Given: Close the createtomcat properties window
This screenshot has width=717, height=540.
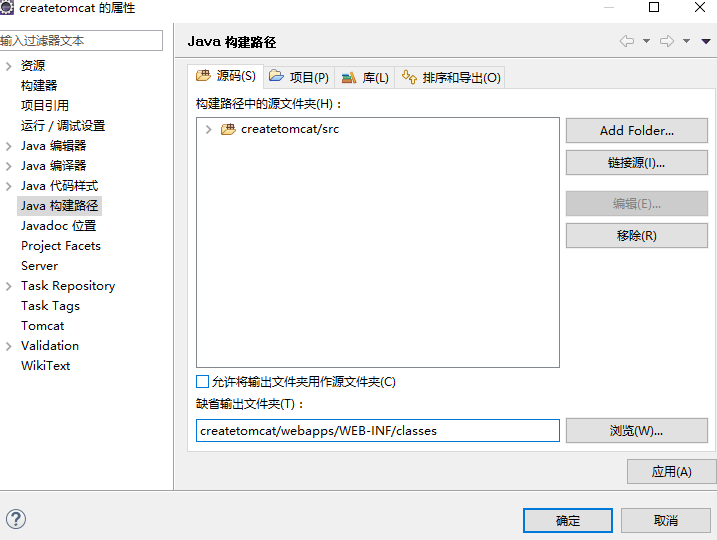Looking at the screenshot, I should (x=700, y=7).
